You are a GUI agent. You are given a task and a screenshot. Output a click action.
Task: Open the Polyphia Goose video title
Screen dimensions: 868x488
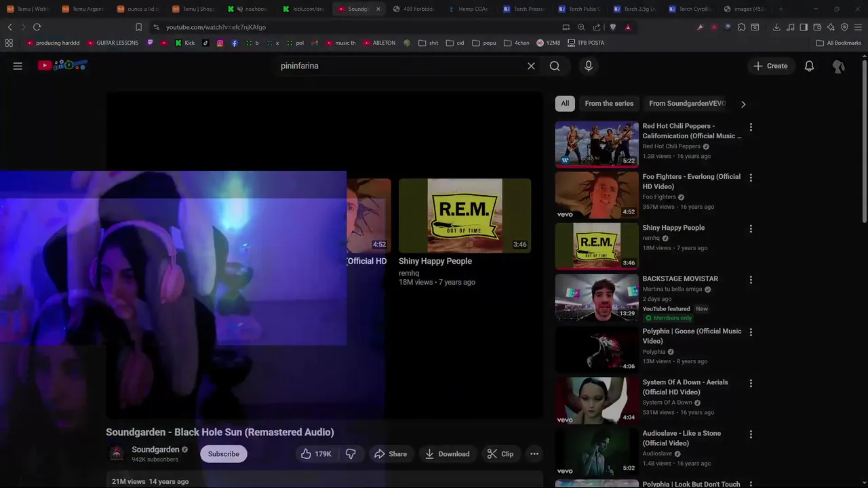click(692, 336)
